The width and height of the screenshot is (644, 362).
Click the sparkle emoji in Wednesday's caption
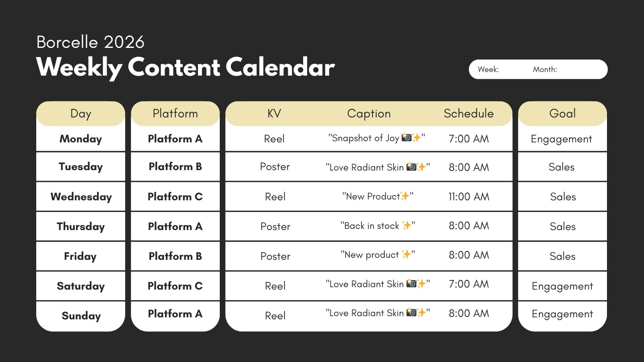[x=405, y=196]
